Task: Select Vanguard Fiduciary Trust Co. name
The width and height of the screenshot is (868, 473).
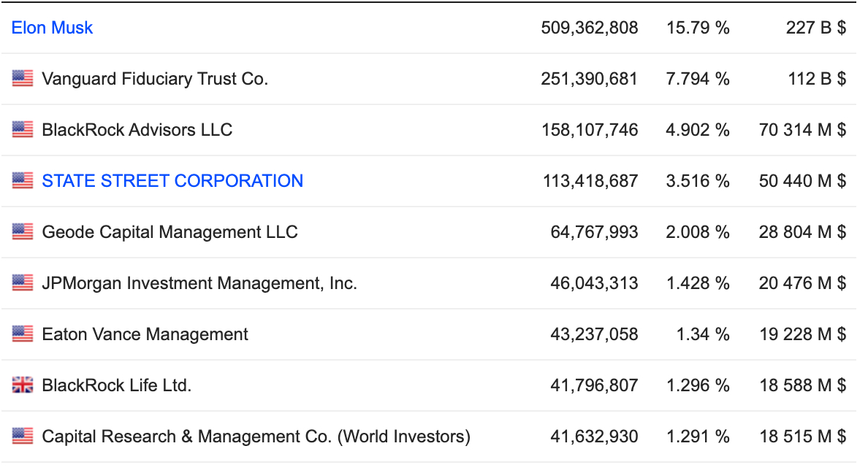Action: [x=155, y=79]
